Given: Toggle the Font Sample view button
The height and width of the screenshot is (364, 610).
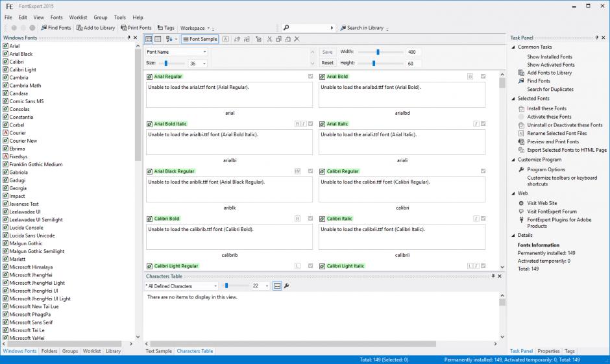Looking at the screenshot, I should point(200,39).
